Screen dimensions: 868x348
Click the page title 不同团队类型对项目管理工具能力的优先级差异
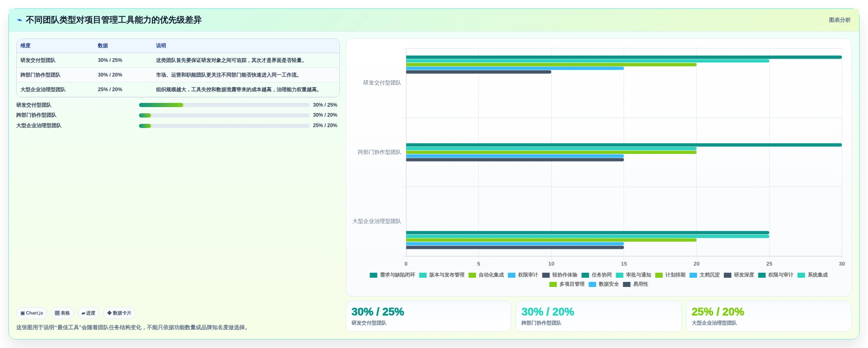tap(113, 20)
